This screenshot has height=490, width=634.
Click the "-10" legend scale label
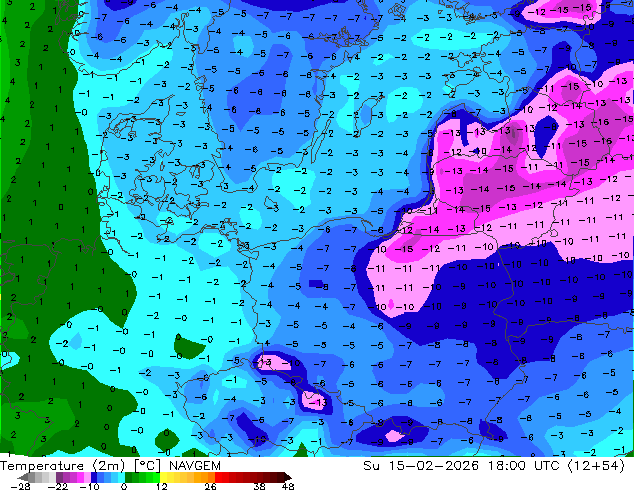click(89, 486)
